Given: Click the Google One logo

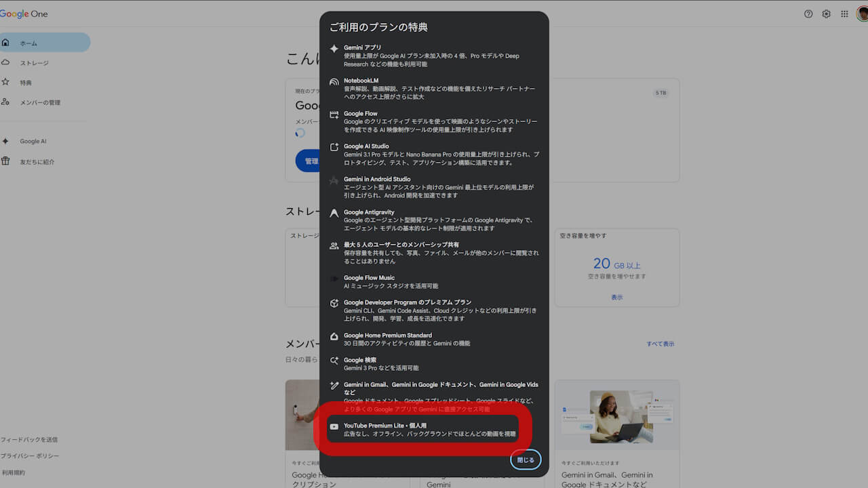Looking at the screenshot, I should [x=24, y=14].
